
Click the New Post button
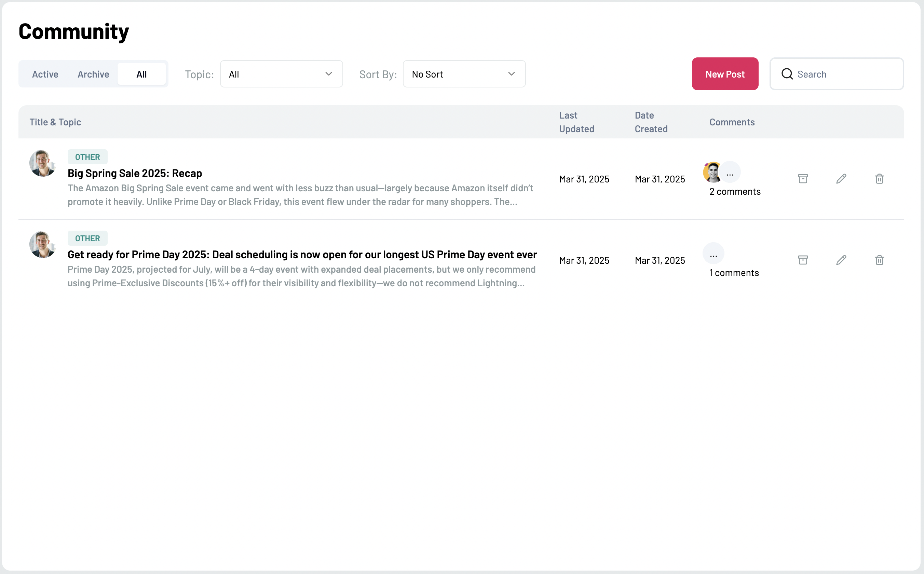click(725, 74)
